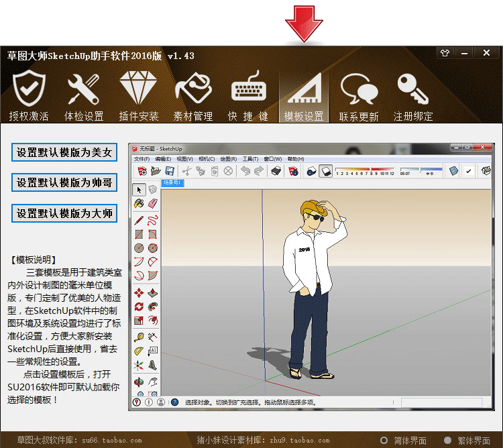Open 文件(F) menu in SketchUp preview
Screen dimensions: 503x448
[142, 159]
